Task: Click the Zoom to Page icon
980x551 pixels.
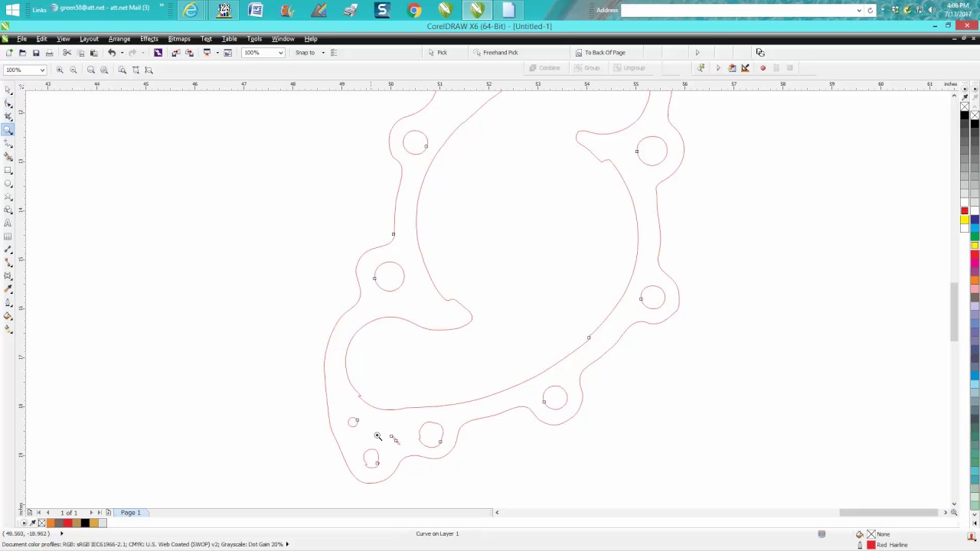Action: (x=122, y=70)
